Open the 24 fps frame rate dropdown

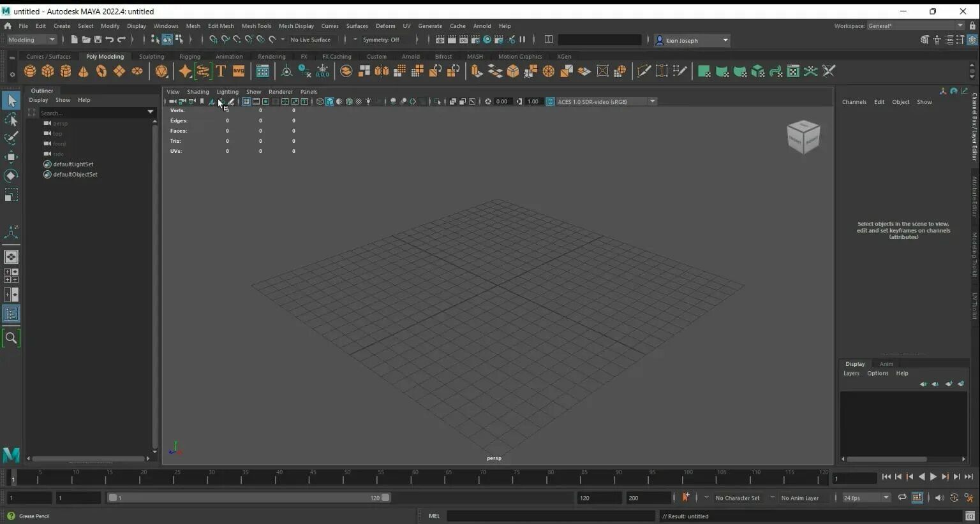coord(866,498)
